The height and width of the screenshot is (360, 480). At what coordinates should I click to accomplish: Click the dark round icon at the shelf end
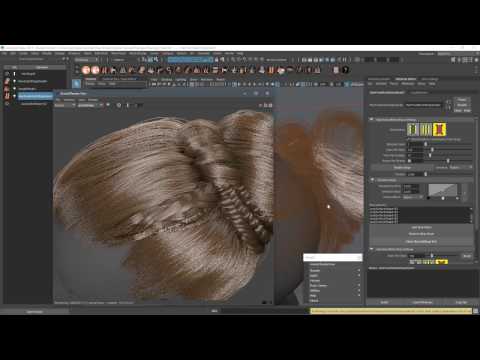tap(346, 70)
